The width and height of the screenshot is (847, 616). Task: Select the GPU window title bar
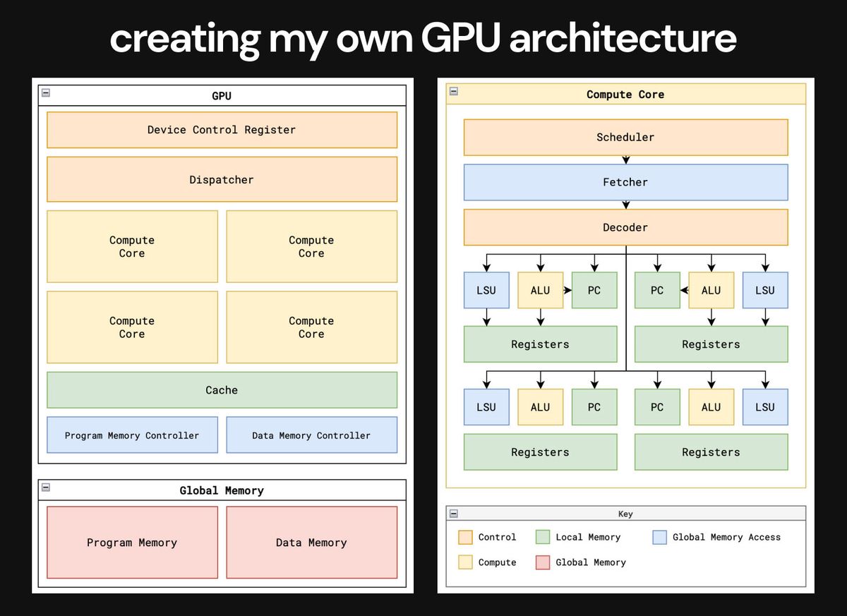(x=222, y=95)
